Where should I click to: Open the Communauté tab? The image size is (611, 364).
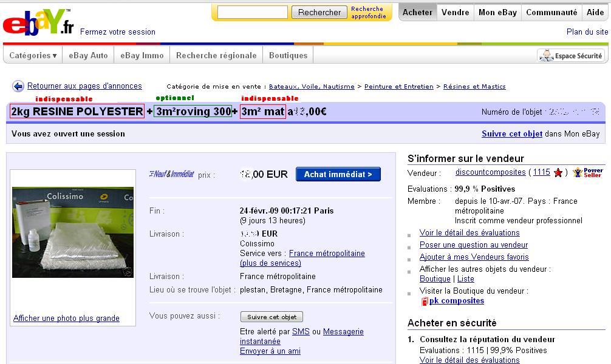pos(551,13)
